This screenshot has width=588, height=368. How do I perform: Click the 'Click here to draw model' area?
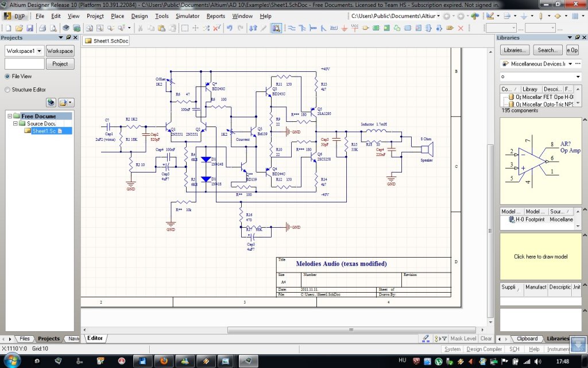540,256
